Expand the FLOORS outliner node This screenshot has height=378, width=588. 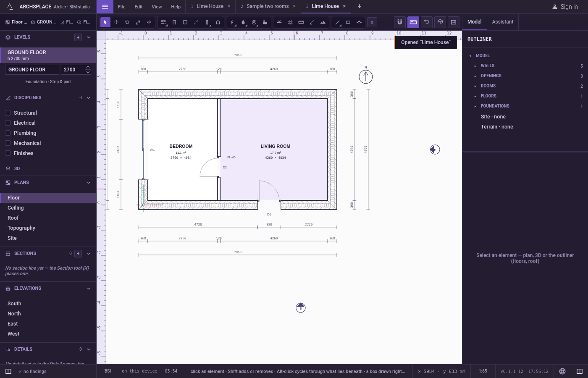click(475, 96)
